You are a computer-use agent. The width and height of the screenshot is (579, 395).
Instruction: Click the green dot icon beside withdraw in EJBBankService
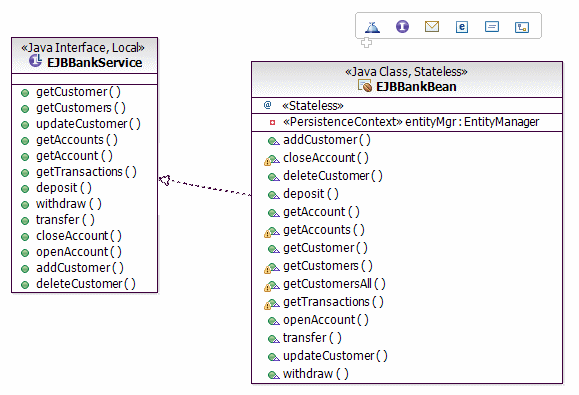25,205
